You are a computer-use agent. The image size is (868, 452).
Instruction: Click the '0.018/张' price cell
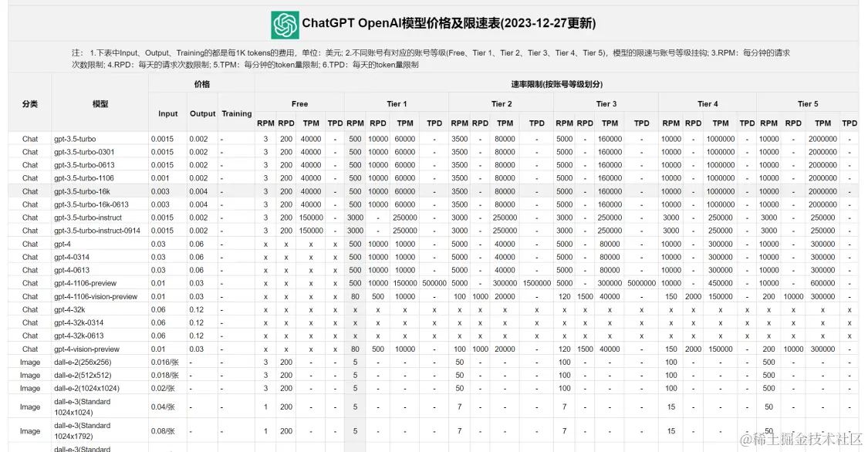pyautogui.click(x=164, y=375)
